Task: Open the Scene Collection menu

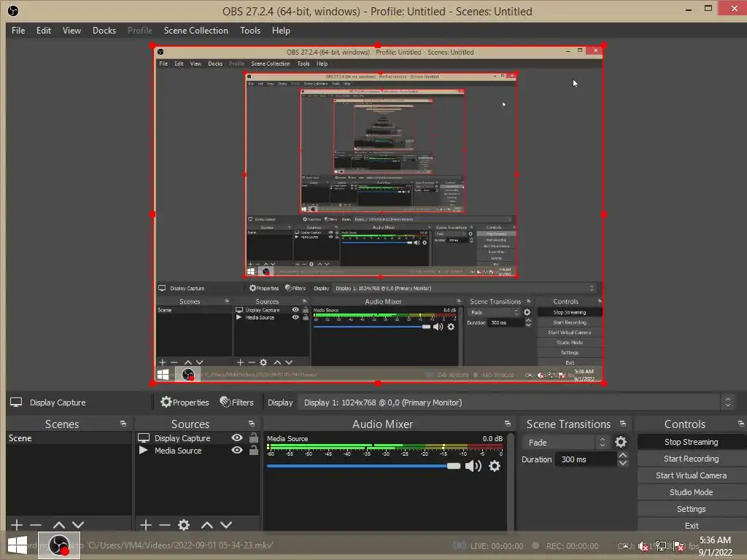Action: point(196,31)
